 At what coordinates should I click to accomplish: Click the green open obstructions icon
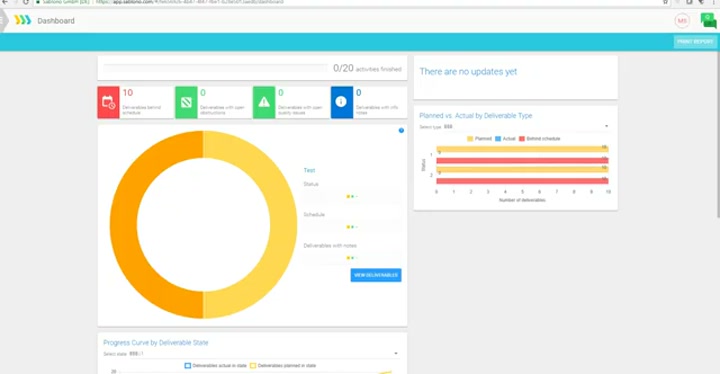coord(186,102)
